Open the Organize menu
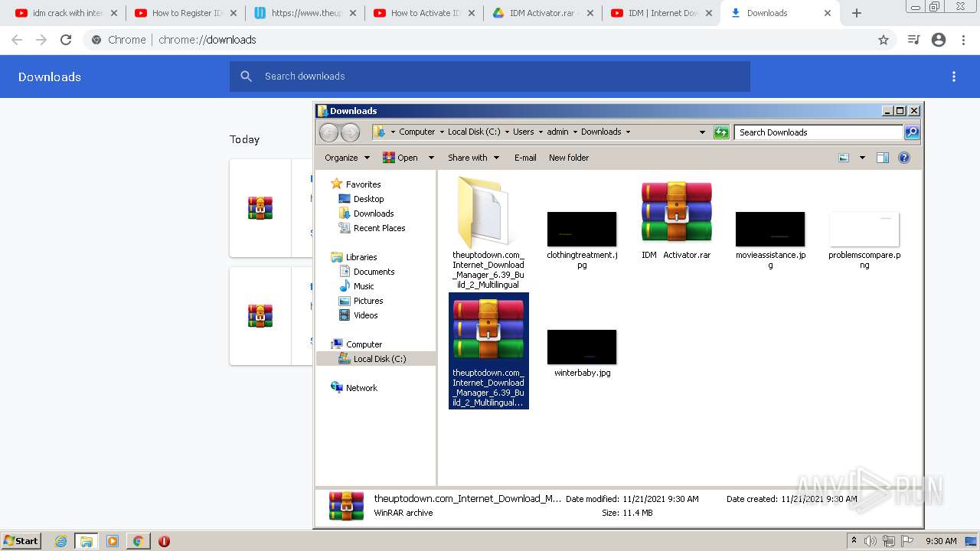This screenshot has width=980, height=551. 347,158
